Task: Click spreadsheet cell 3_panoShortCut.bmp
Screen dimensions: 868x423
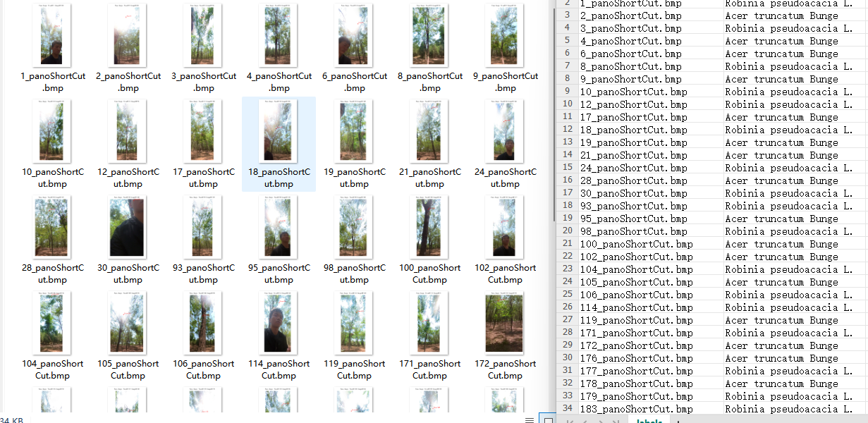Action: pyautogui.click(x=650, y=27)
